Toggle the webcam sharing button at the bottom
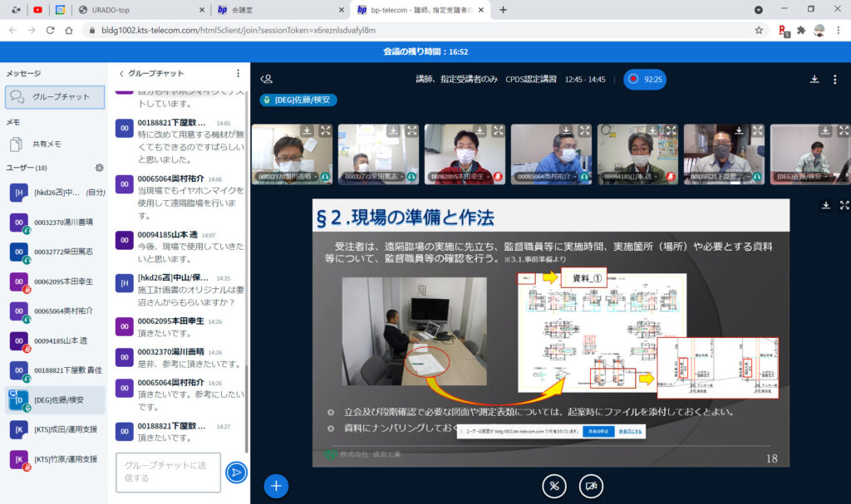Image resolution: width=851 pixels, height=504 pixels. (591, 486)
